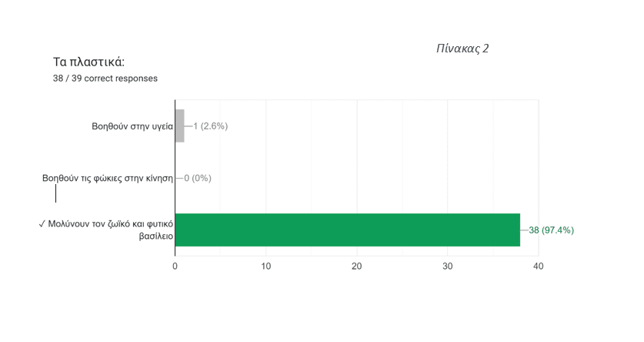Viewport: 644px width, 342px height.
Task: Click the green bar for 38 responses
Action: coord(348,230)
